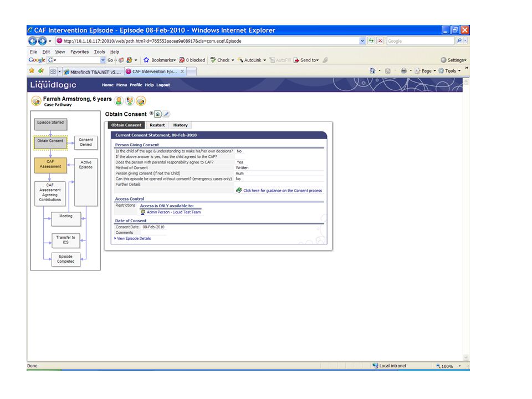Switch to the Mitrefinch T&A.NET browser tab
532x399 pixels.
pos(93,72)
